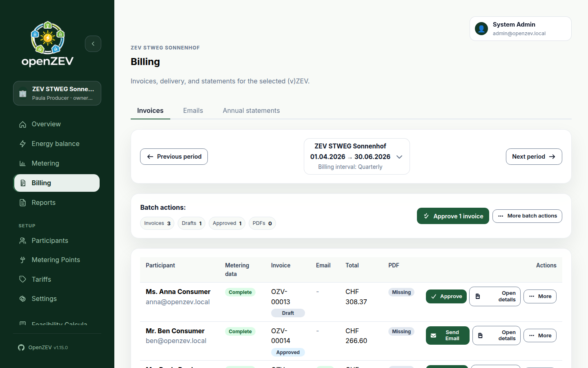Click the Approved status badge for OZV-00014
Image resolution: width=588 pixels, height=368 pixels.
click(288, 352)
